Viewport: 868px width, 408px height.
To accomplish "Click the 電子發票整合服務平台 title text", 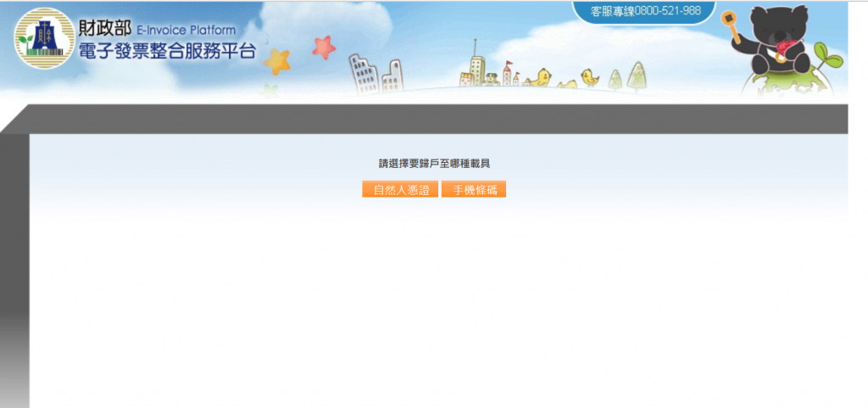I will click(x=167, y=51).
